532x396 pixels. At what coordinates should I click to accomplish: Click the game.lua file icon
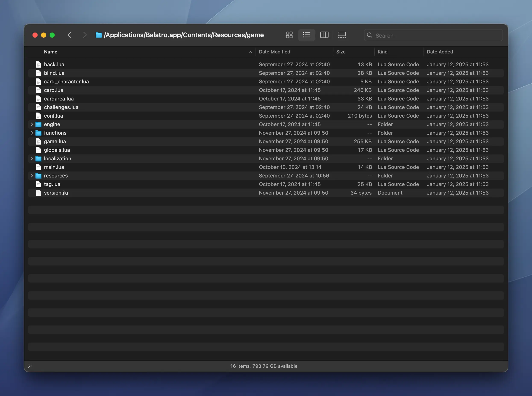[x=38, y=141]
